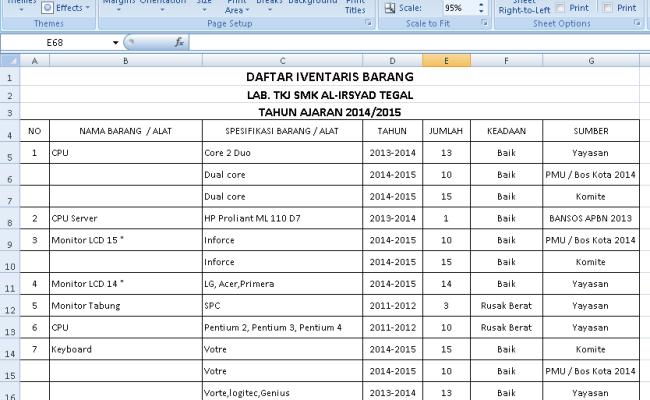Click the LAB. TKJ SMK AL-IRSYAD TEGAL cell
650x400 pixels.
click(x=330, y=95)
